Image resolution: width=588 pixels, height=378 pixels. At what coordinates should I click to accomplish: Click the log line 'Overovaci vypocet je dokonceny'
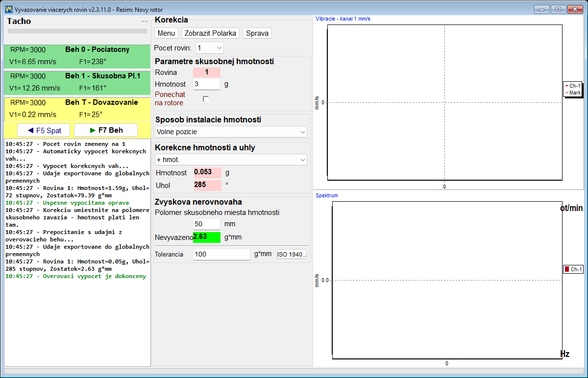75,276
